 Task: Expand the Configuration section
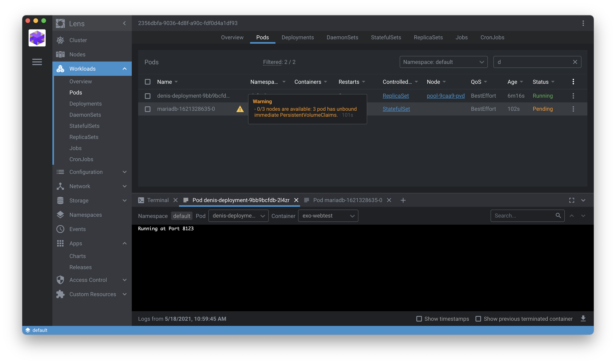(x=125, y=172)
